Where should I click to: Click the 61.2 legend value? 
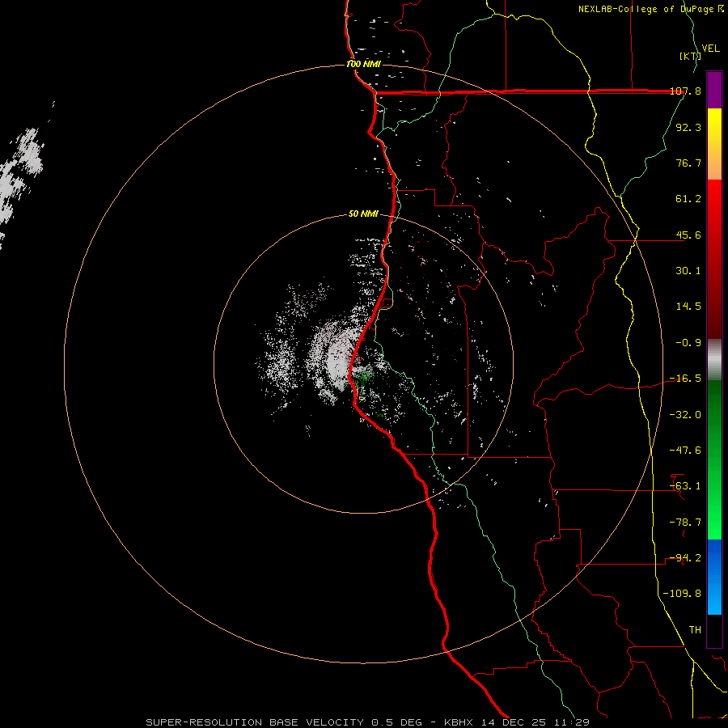688,199
